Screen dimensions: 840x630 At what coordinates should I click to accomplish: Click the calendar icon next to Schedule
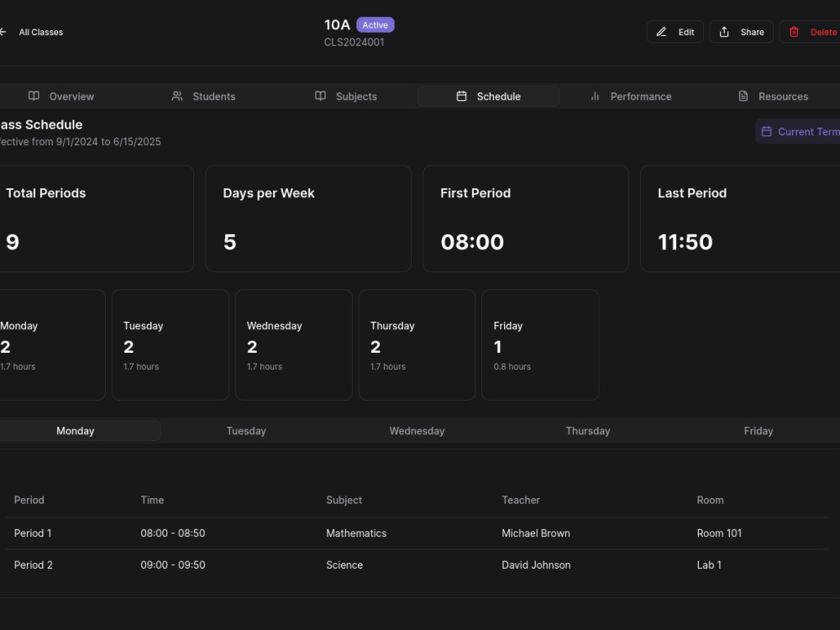461,96
